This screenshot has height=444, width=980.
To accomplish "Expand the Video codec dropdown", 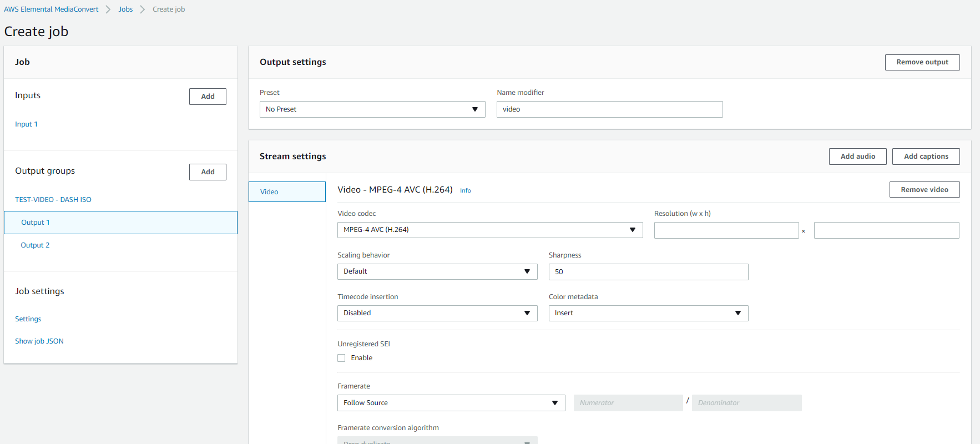I will click(489, 230).
